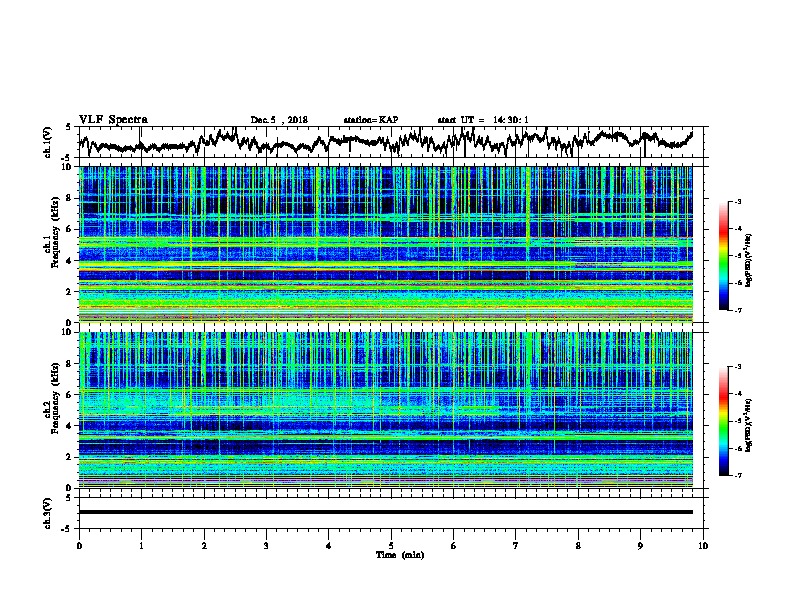Click the "-5" tick on ch.3(V) axis
The image size is (792, 612).
coord(67,529)
